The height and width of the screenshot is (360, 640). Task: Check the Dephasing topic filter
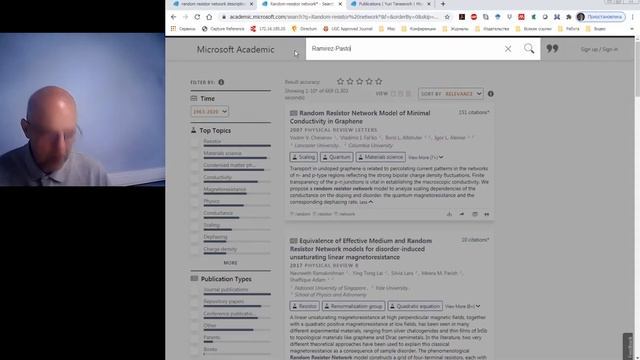coord(195,238)
